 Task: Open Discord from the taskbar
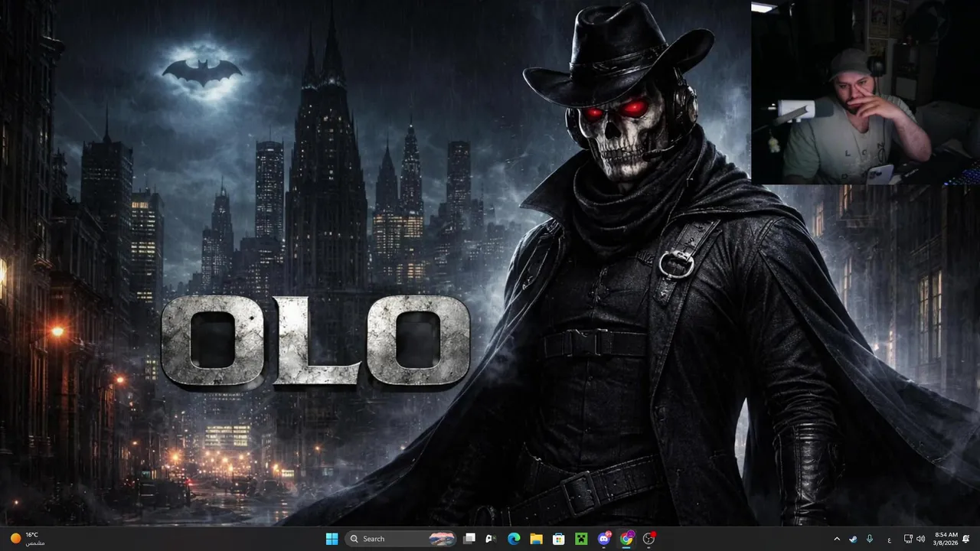coord(604,539)
